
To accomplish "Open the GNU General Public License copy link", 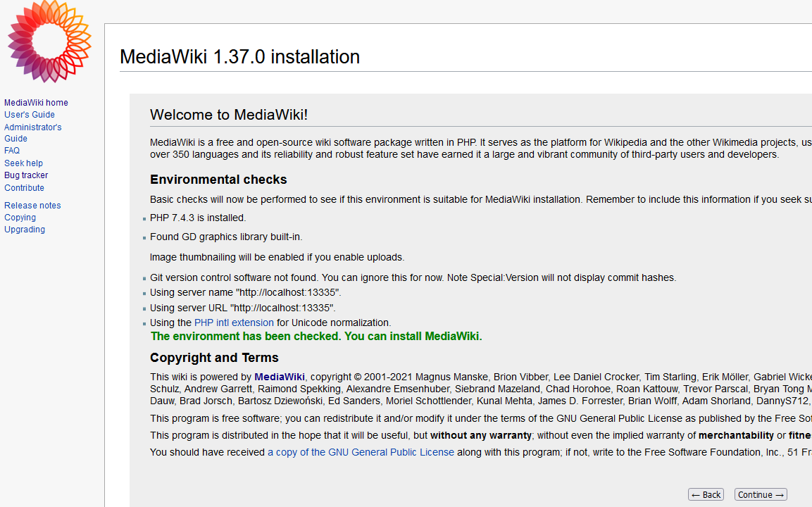I will (x=361, y=452).
